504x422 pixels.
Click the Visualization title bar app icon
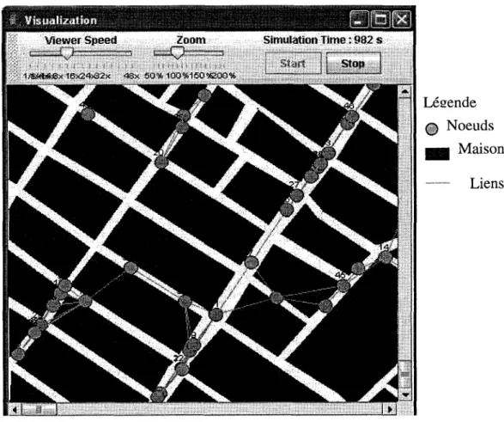[13, 20]
